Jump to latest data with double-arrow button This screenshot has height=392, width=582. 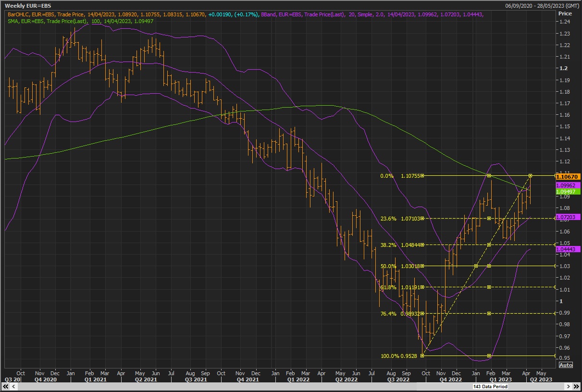(x=576, y=386)
